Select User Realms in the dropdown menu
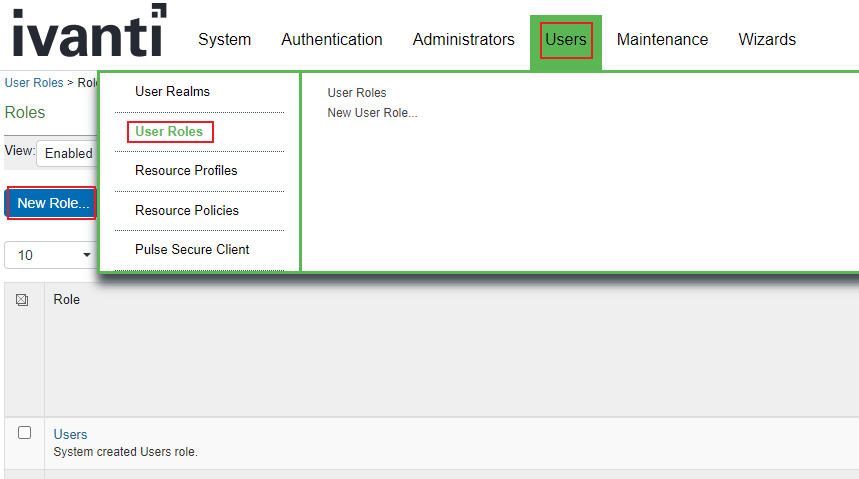Viewport: 859px width, 479px height. pos(172,92)
